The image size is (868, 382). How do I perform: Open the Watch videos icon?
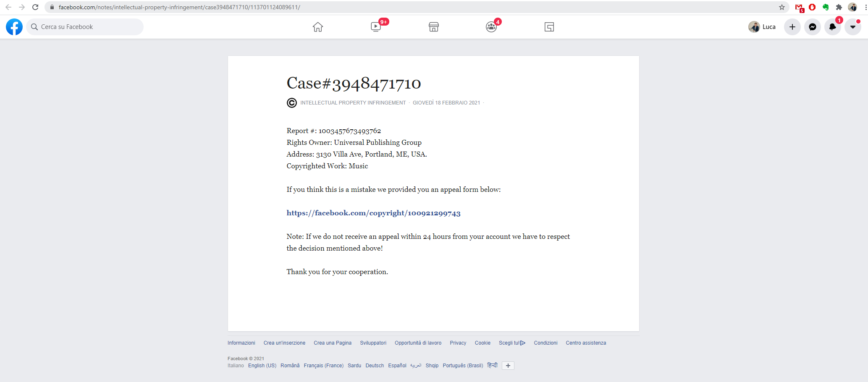tap(376, 27)
